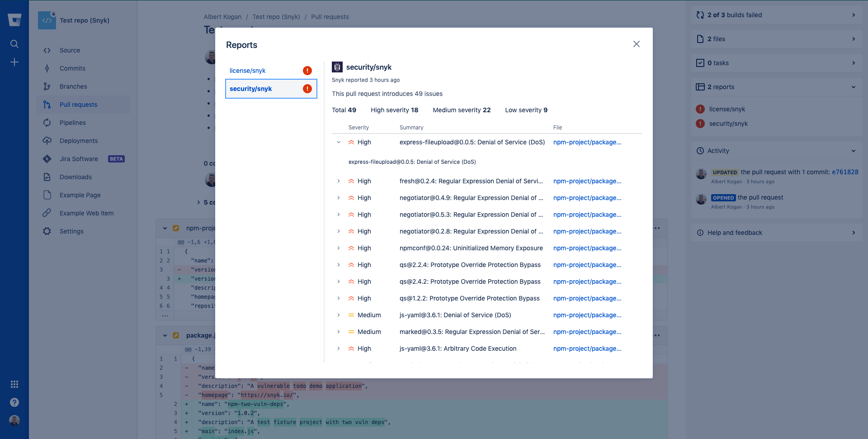
Task: Open search from the Bitbucket sidebar
Action: pos(14,44)
